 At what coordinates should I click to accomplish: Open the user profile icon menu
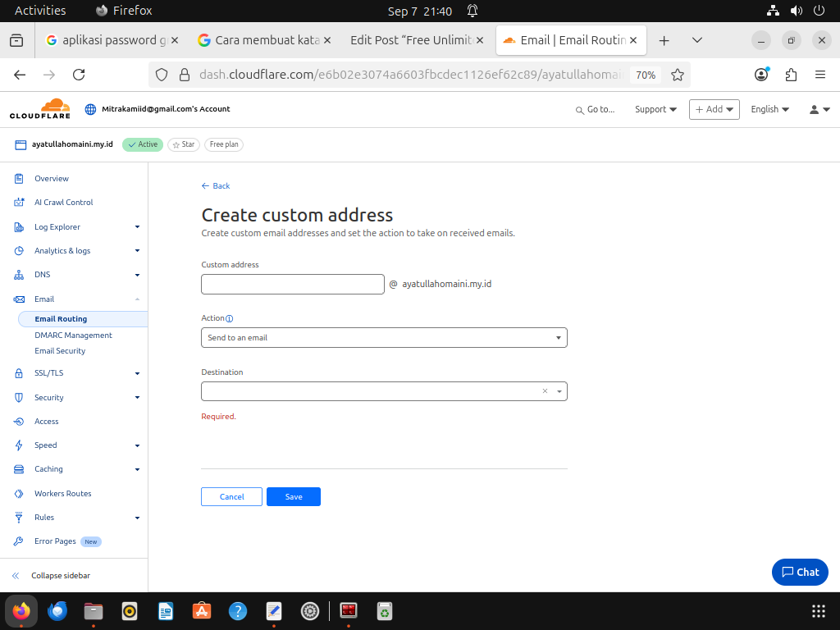click(819, 109)
